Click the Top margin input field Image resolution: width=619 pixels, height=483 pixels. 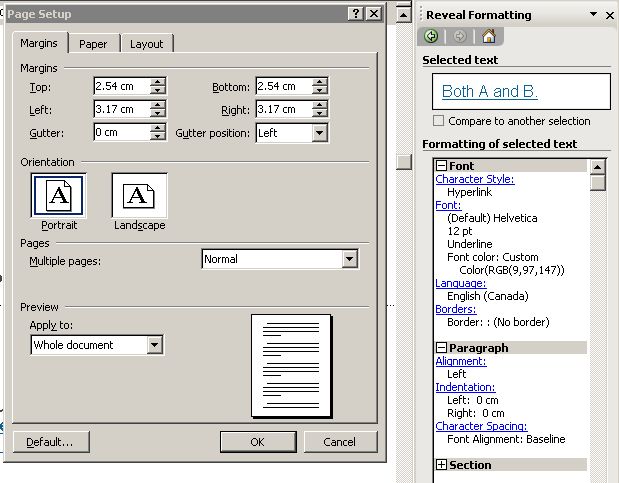121,87
